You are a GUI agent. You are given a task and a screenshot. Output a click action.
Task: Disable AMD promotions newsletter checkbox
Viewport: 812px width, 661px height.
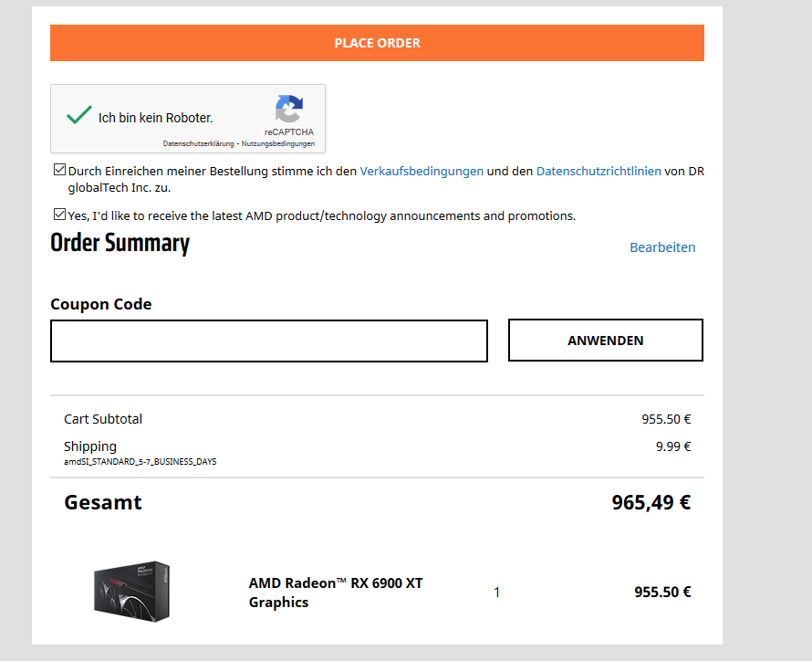pos(60,215)
